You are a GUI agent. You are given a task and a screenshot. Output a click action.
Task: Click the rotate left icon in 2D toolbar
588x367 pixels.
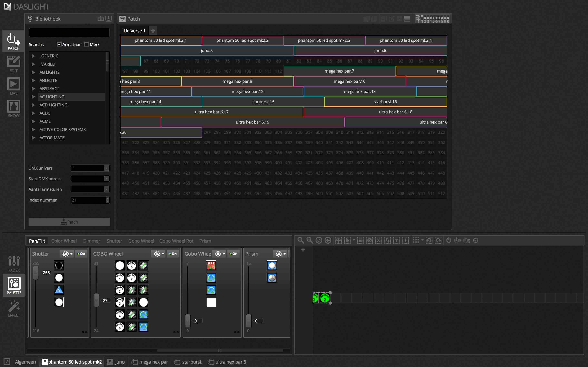pyautogui.click(x=429, y=240)
